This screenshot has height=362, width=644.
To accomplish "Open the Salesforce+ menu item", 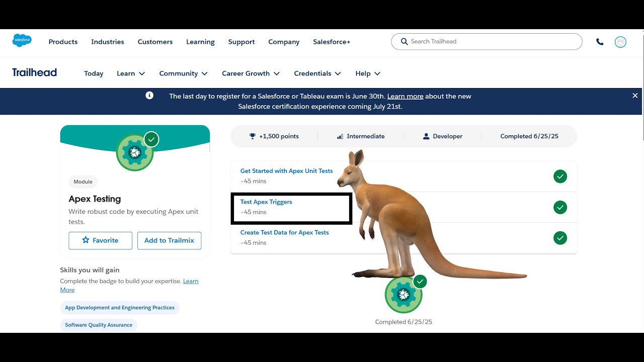I will point(332,42).
